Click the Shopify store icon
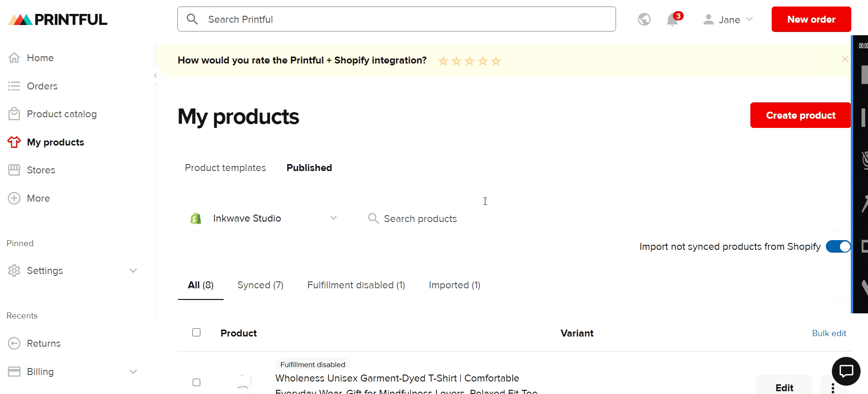Viewport: 868px width, 394px height. pyautogui.click(x=196, y=218)
